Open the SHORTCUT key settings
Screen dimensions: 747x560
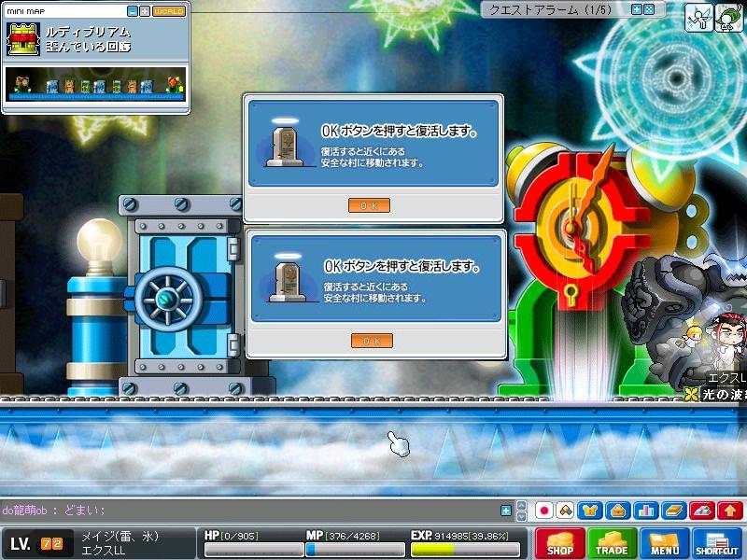pos(717,543)
